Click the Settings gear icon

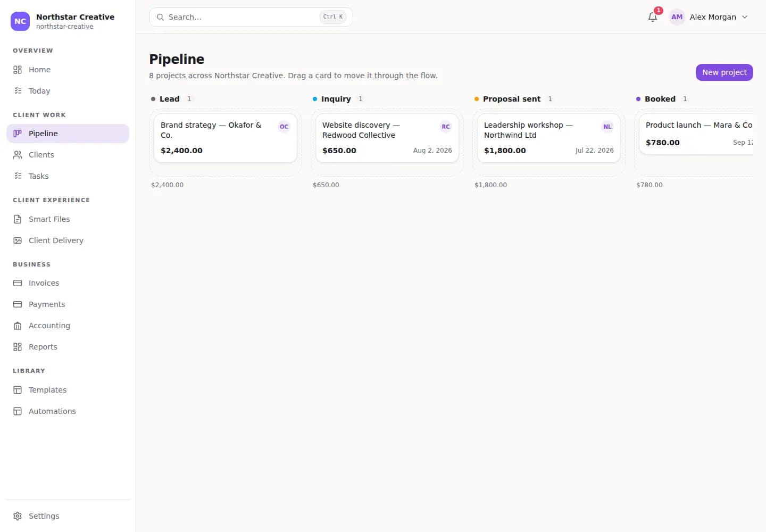coord(18,516)
